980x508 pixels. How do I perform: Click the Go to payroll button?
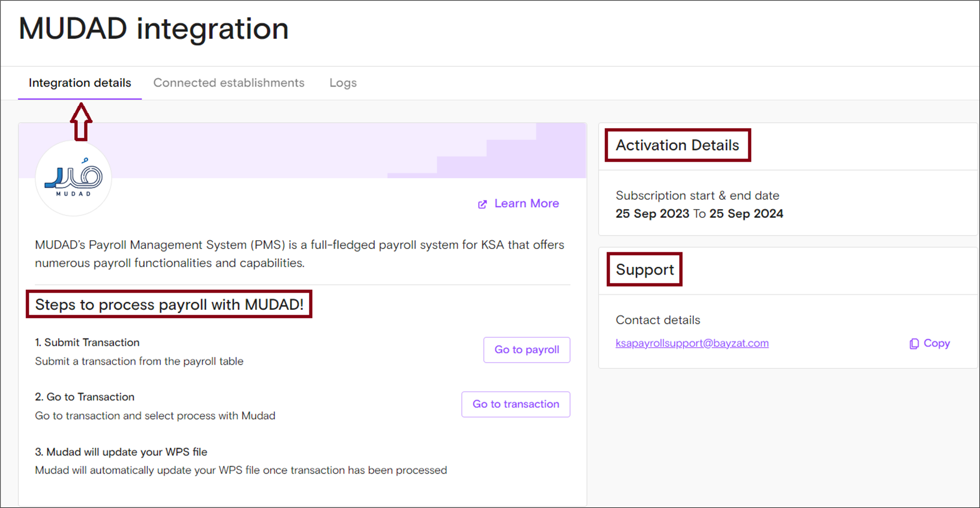pyautogui.click(x=527, y=350)
